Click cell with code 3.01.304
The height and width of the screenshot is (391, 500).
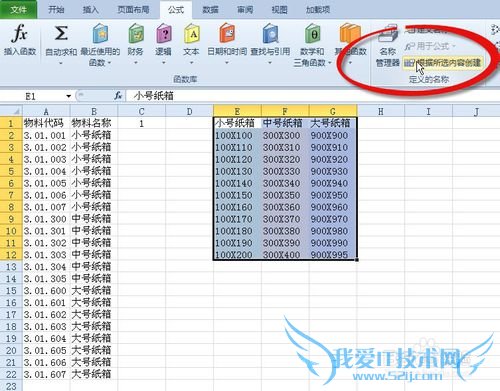click(x=46, y=267)
